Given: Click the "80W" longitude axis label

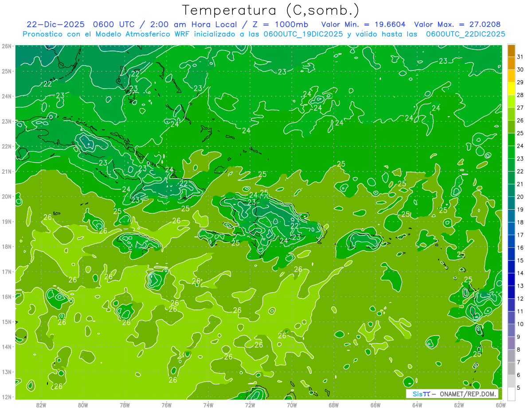Looking at the screenshot, I should coord(83,405).
